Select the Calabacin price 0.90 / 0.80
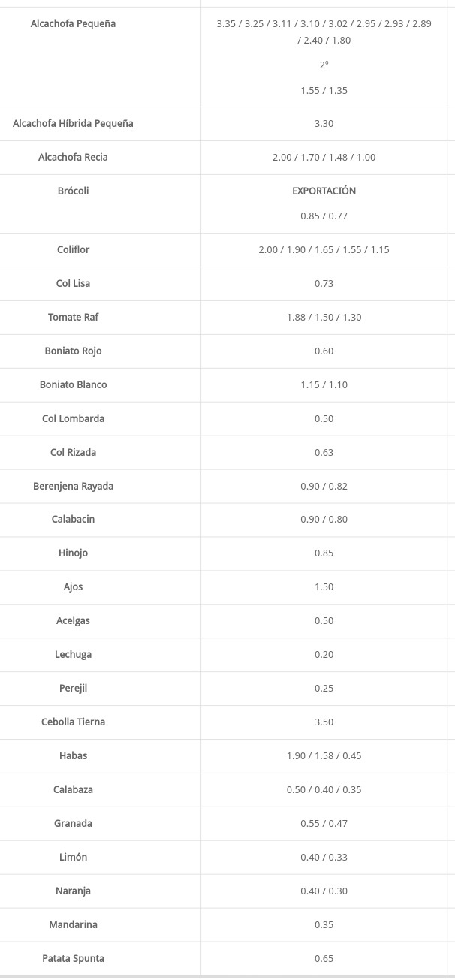The width and height of the screenshot is (455, 980). tap(324, 519)
